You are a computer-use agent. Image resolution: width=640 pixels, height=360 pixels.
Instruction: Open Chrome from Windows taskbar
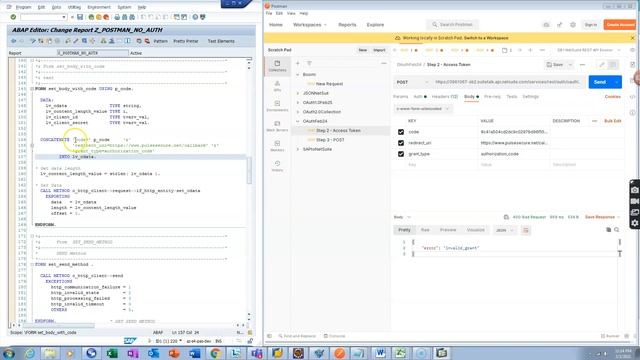(x=216, y=353)
